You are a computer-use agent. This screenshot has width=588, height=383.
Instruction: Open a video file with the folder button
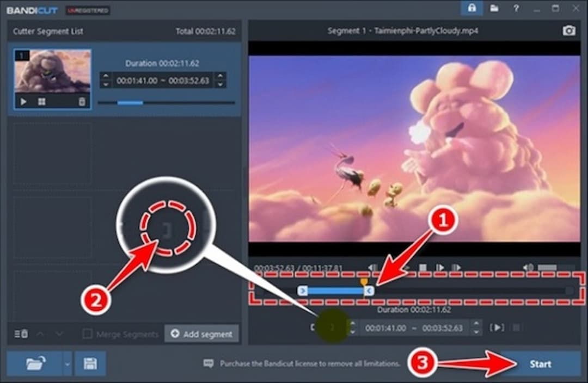click(35, 363)
